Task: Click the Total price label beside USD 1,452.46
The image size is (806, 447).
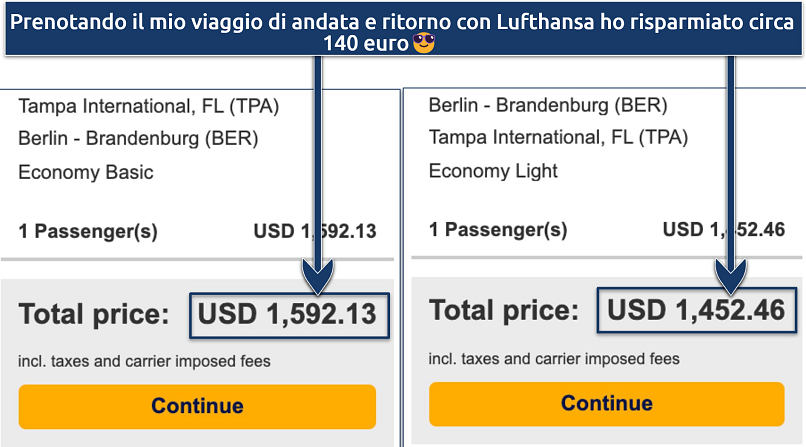Action: 504,311
